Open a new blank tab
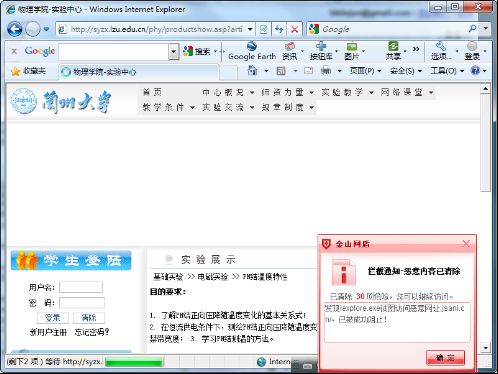This screenshot has height=374, width=498. pos(228,72)
